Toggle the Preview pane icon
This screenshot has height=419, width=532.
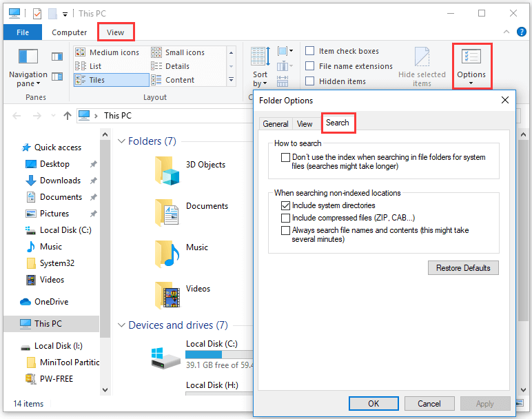[57, 57]
